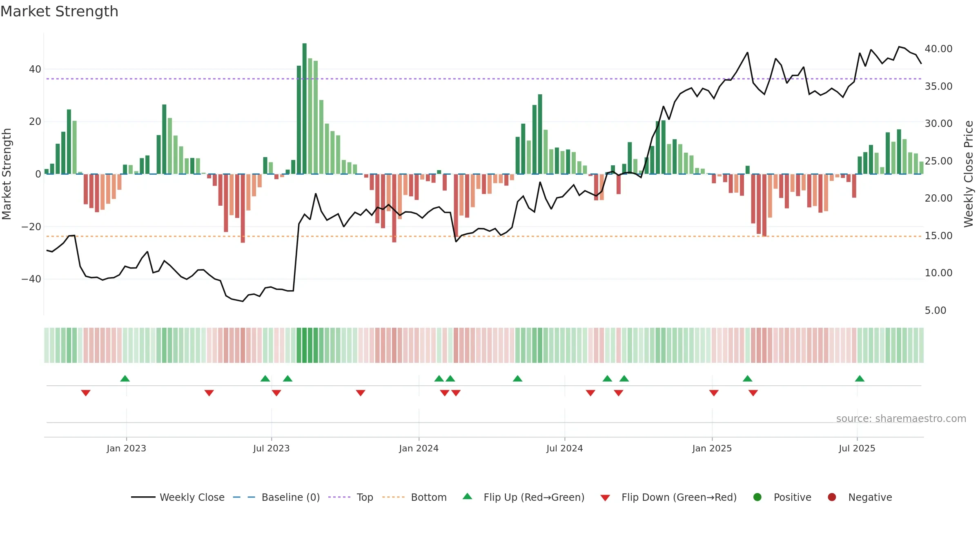Click the tallest green bar in mid-2023
Screen dimensions: 980x551
point(305,109)
